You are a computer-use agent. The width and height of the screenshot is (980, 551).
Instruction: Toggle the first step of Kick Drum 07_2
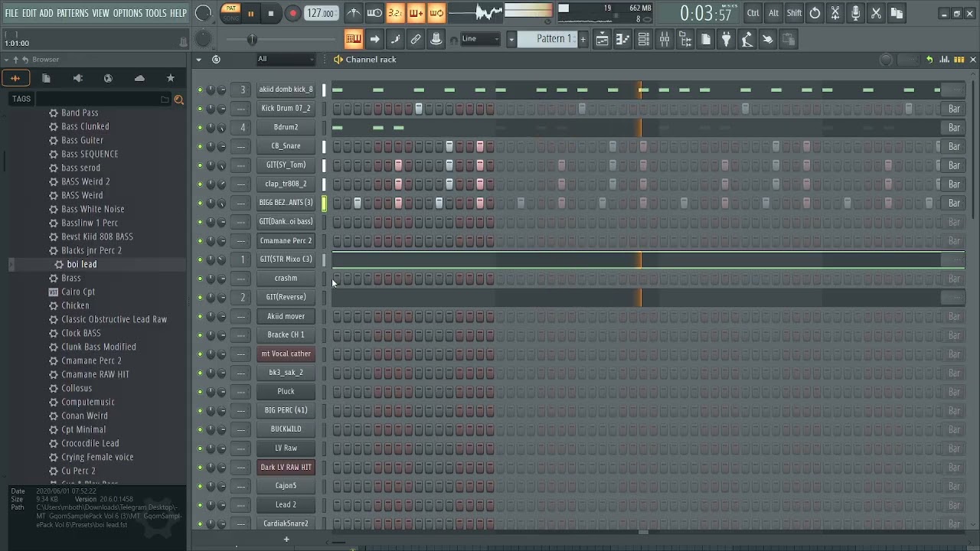(337, 109)
